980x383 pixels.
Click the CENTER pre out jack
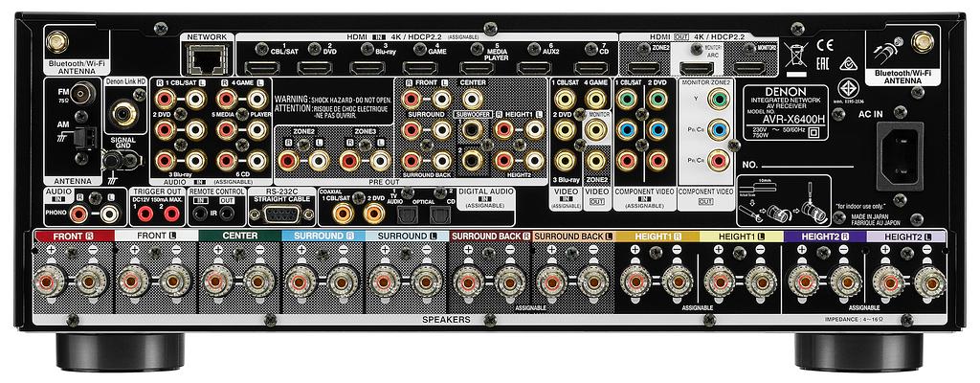pyautogui.click(x=473, y=99)
